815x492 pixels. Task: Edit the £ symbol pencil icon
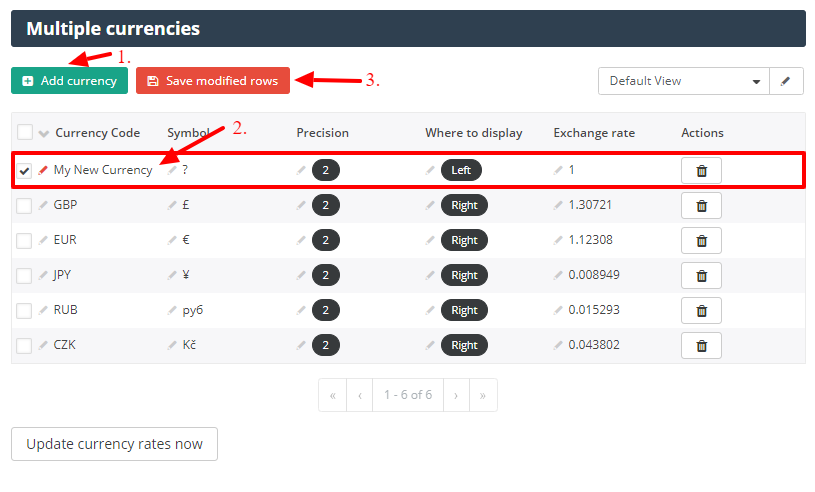click(172, 205)
